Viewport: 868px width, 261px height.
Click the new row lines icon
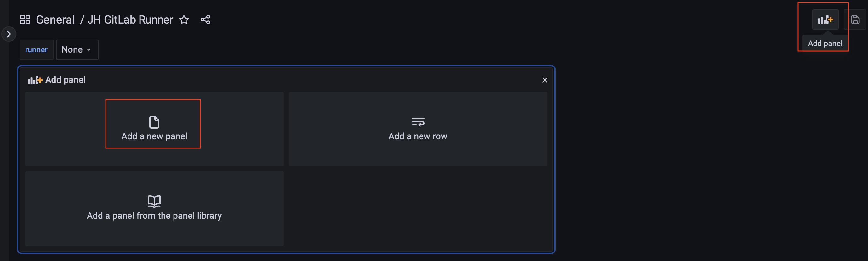tap(418, 122)
